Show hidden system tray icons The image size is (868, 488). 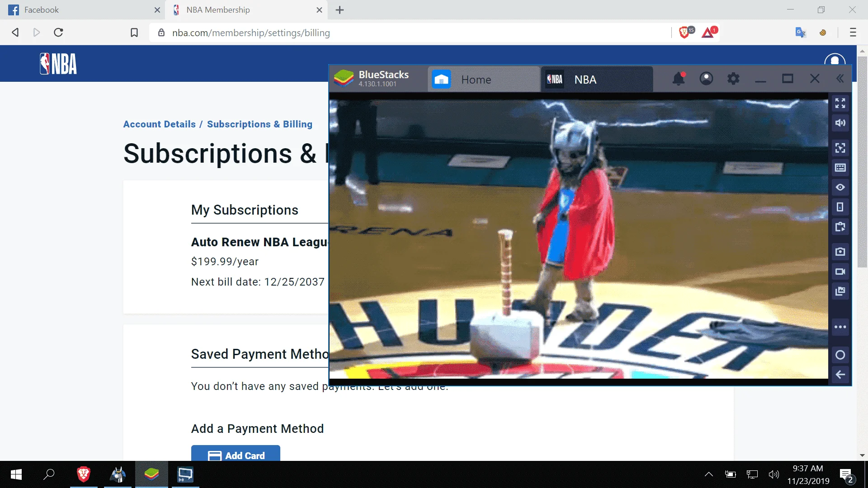pyautogui.click(x=709, y=474)
